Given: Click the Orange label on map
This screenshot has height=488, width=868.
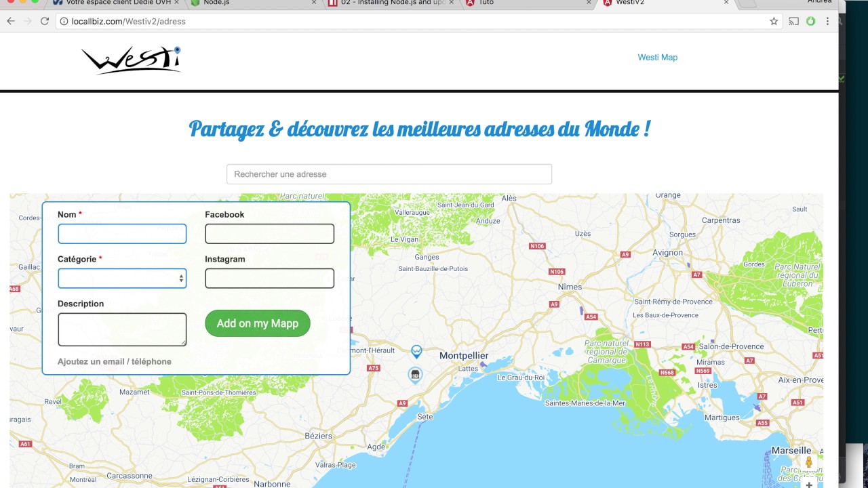Looking at the screenshot, I should pos(668,195).
